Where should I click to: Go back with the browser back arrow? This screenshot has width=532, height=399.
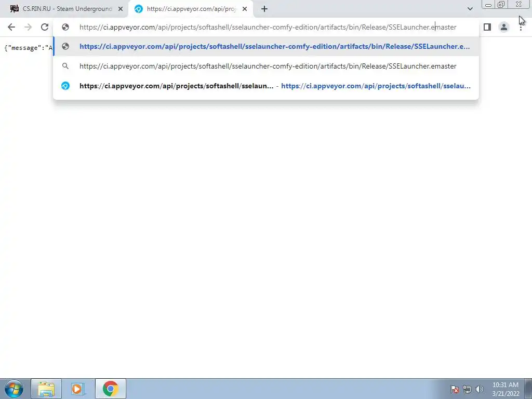pyautogui.click(x=11, y=27)
